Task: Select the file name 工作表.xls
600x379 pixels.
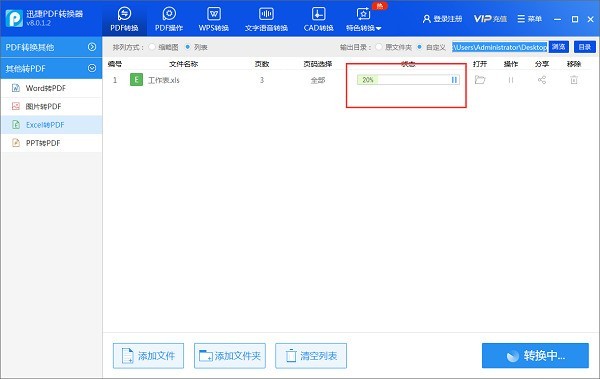Action: (164, 80)
